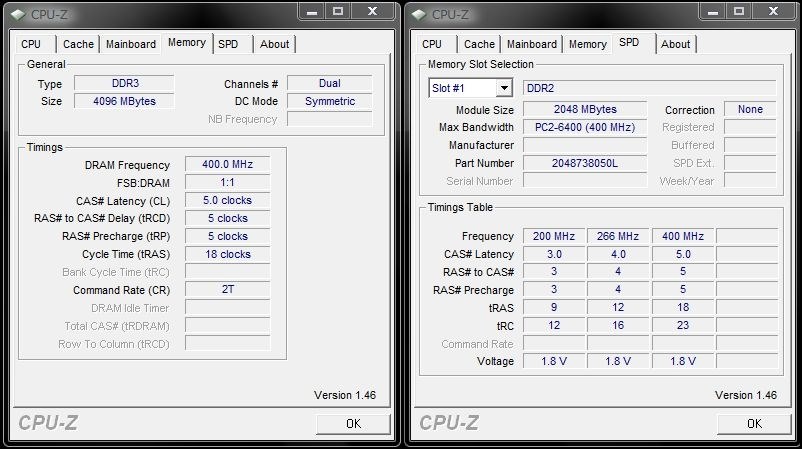This screenshot has height=449, width=802.
Task: Click the right CPU-Z title bar icon
Action: pos(419,14)
